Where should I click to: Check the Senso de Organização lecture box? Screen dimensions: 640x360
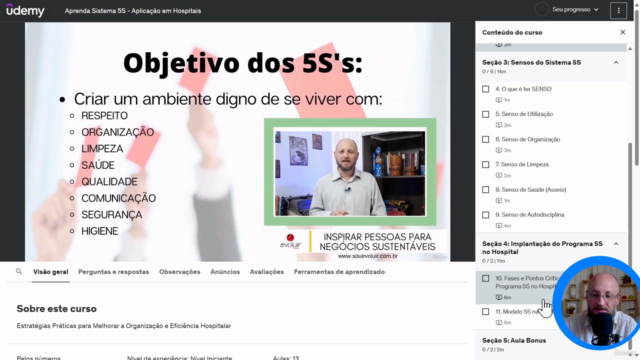pos(486,140)
